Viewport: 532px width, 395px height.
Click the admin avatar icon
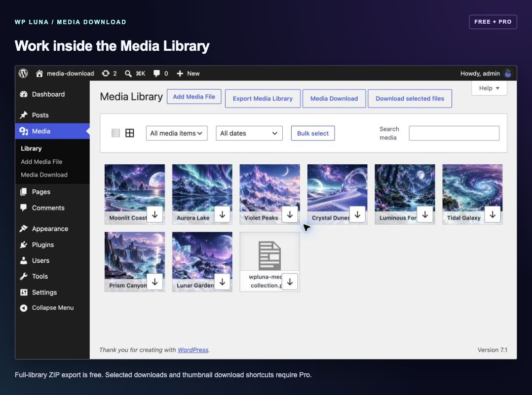pos(507,73)
